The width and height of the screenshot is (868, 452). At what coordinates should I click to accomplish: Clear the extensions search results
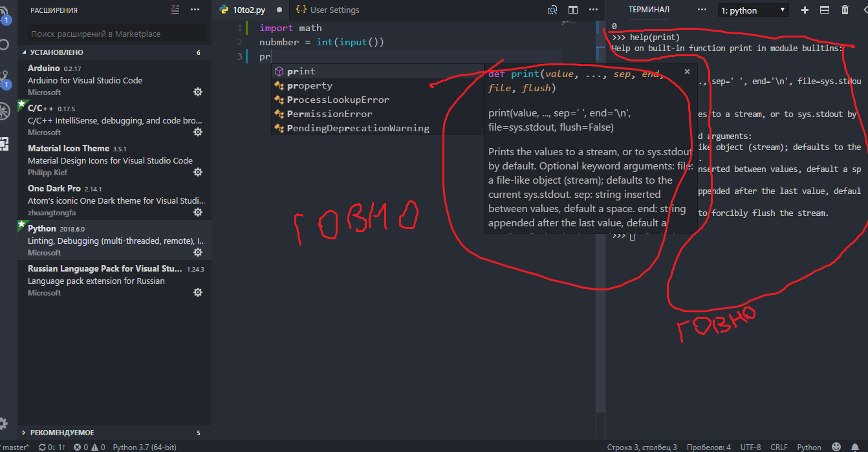point(176,10)
